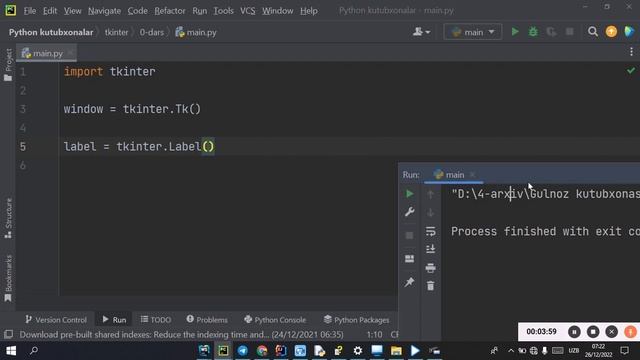The width and height of the screenshot is (640, 360).
Task: Cancel the screen recording with the X button
Action: pyautogui.click(x=611, y=332)
